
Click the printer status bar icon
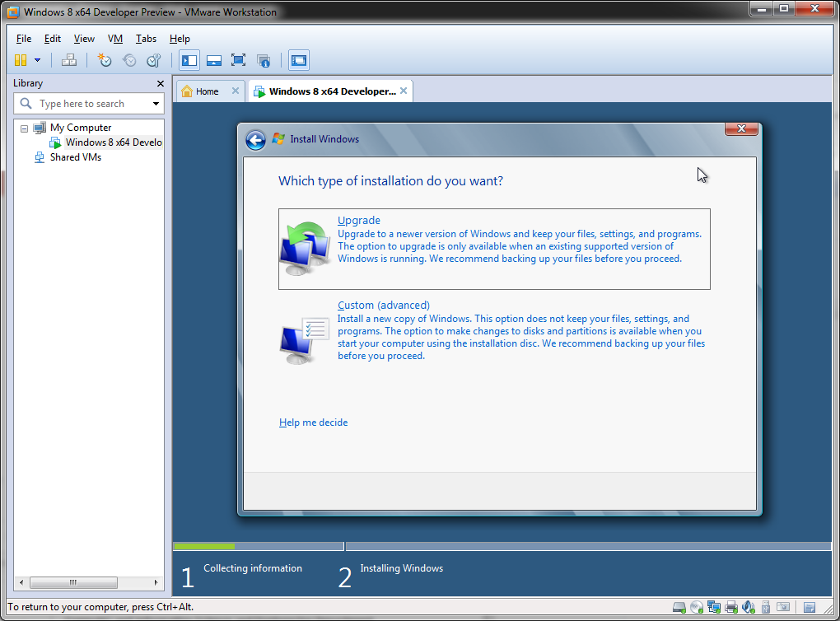[x=731, y=607]
